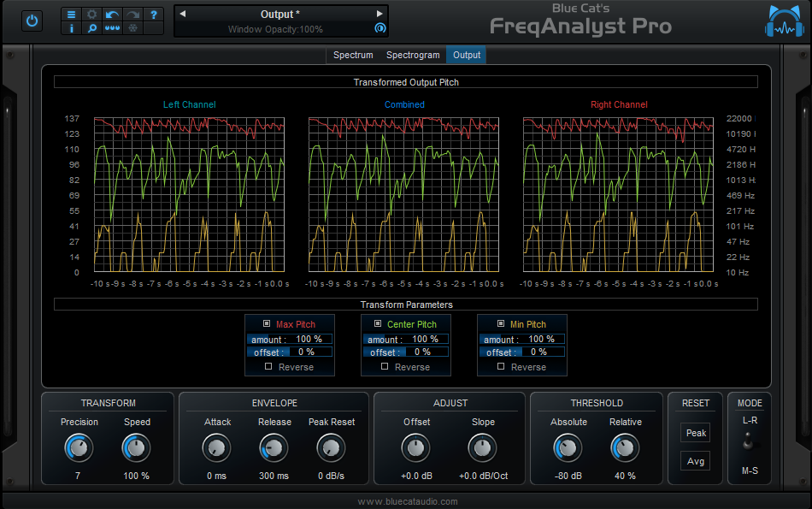Open the window opacity control icon
This screenshot has height=509, width=812.
[x=379, y=27]
